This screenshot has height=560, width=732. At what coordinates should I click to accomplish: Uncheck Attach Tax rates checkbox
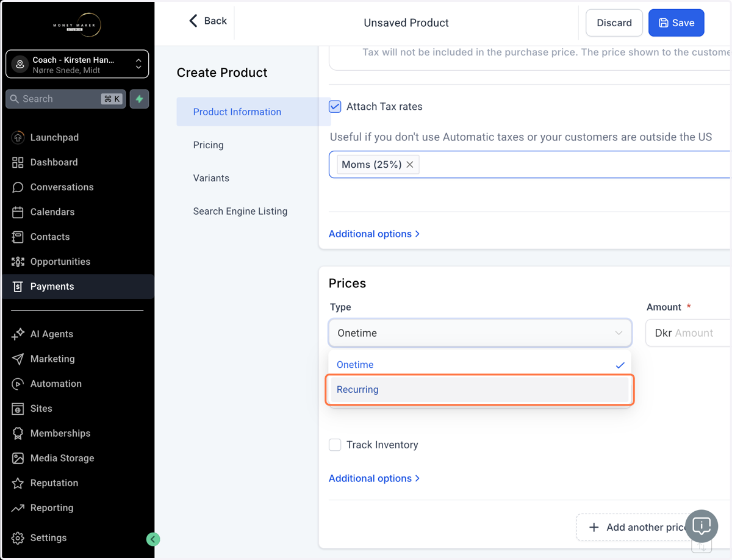tap(335, 107)
